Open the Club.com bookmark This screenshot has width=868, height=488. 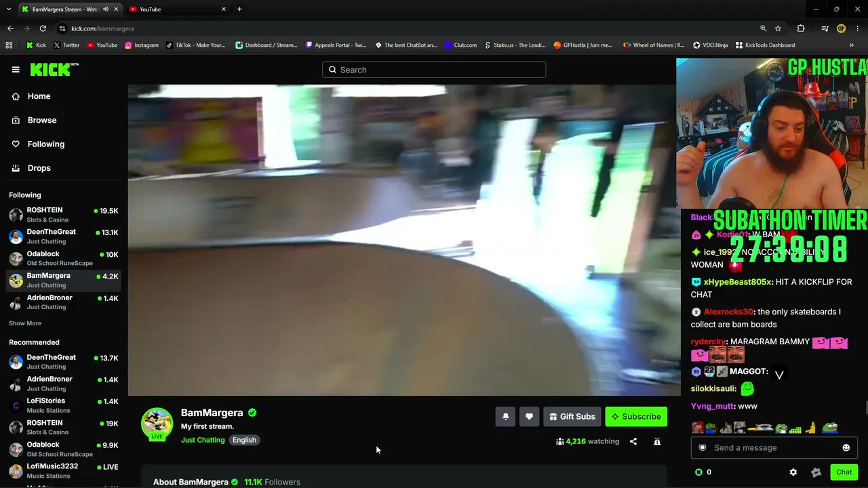tap(460, 45)
